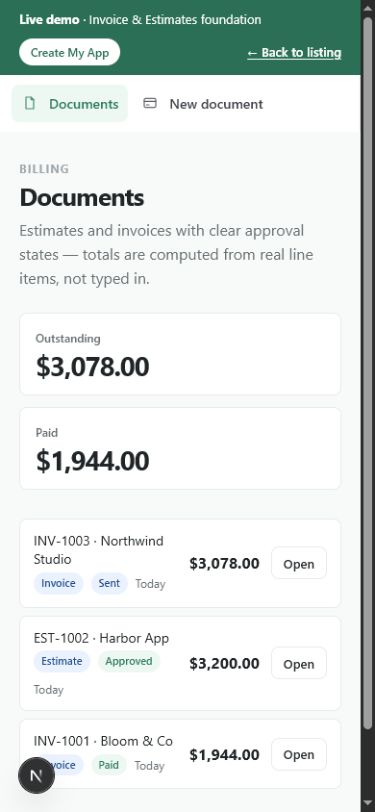Open the Next.js dev tools badge
375x812 pixels.
pyautogui.click(x=36, y=775)
